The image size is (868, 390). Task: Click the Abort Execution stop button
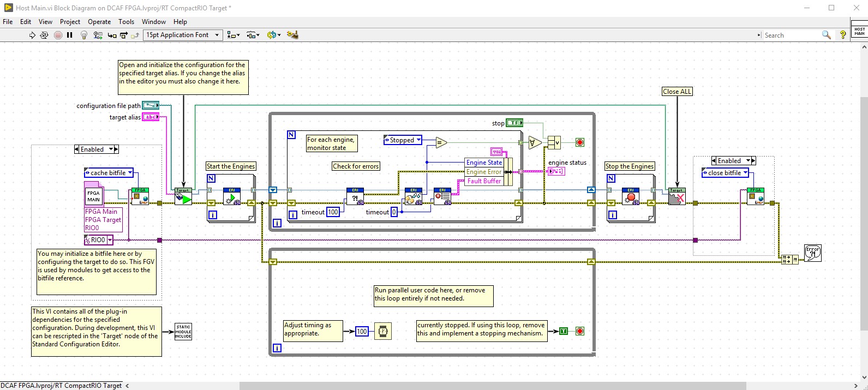click(x=58, y=35)
